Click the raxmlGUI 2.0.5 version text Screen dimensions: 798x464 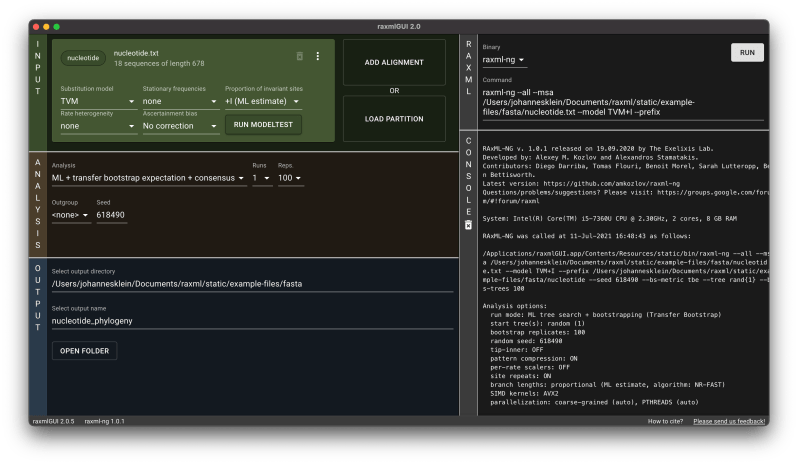click(x=53, y=421)
